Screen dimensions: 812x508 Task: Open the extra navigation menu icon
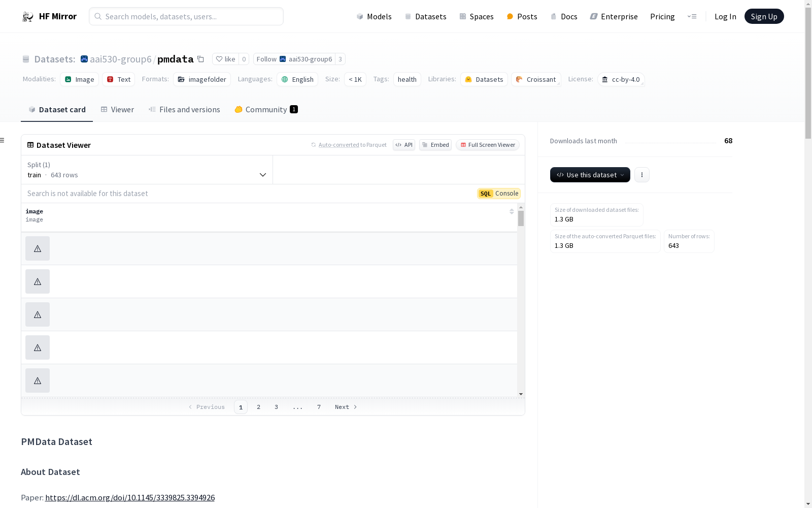pos(692,16)
